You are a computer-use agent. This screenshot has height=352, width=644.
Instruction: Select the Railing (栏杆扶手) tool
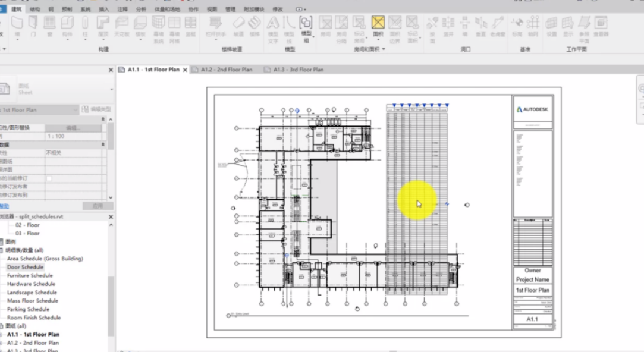216,27
